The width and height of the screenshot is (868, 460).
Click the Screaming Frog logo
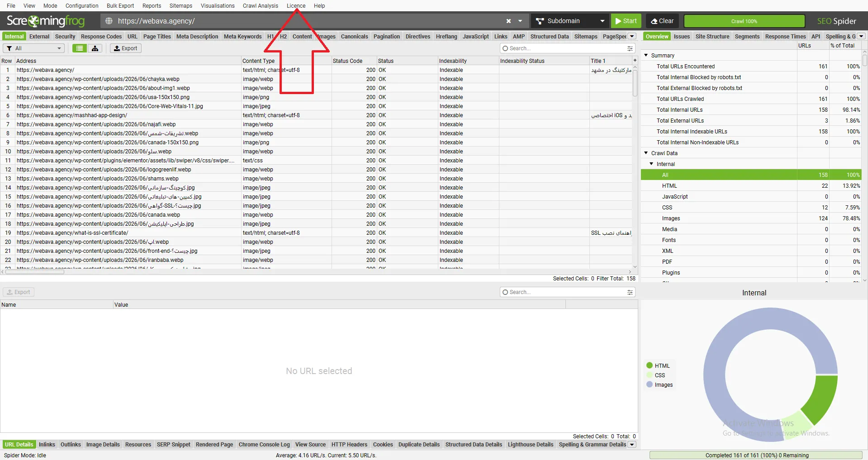(46, 21)
